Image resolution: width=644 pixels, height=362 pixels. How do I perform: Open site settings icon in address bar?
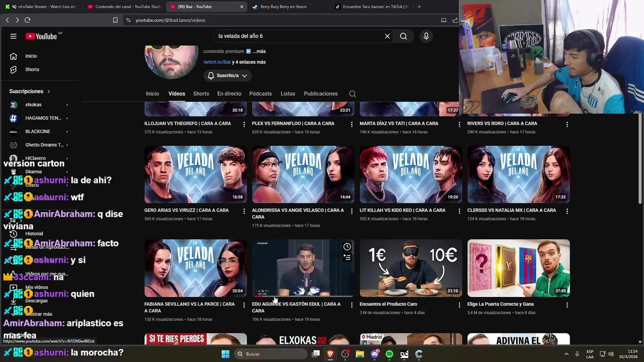(x=129, y=20)
